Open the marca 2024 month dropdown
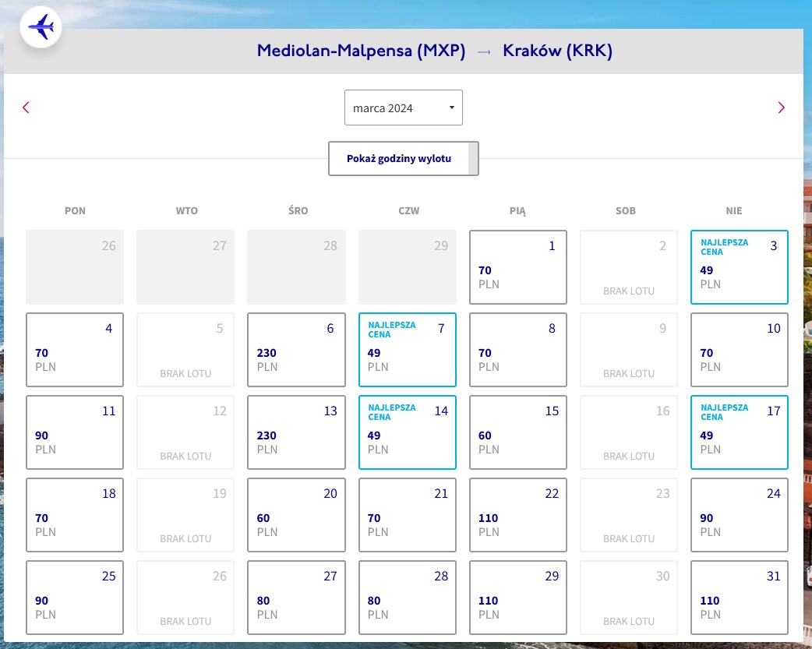This screenshot has height=649, width=812. click(x=404, y=108)
